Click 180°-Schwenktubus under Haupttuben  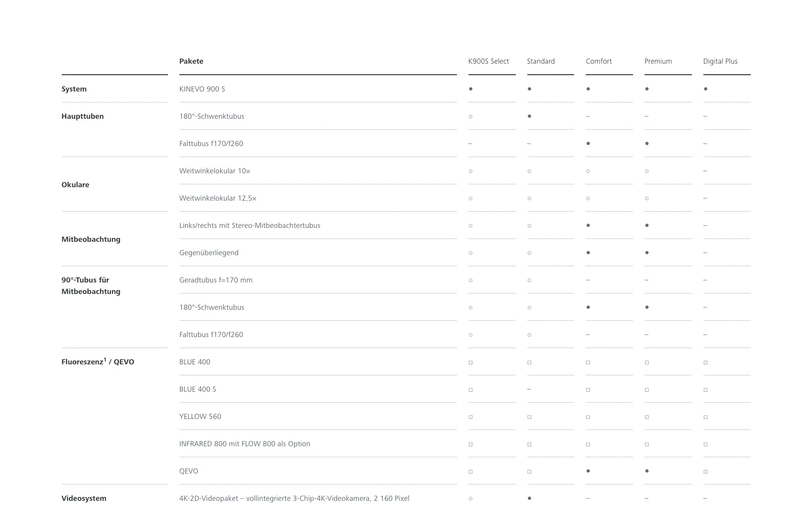coord(211,116)
